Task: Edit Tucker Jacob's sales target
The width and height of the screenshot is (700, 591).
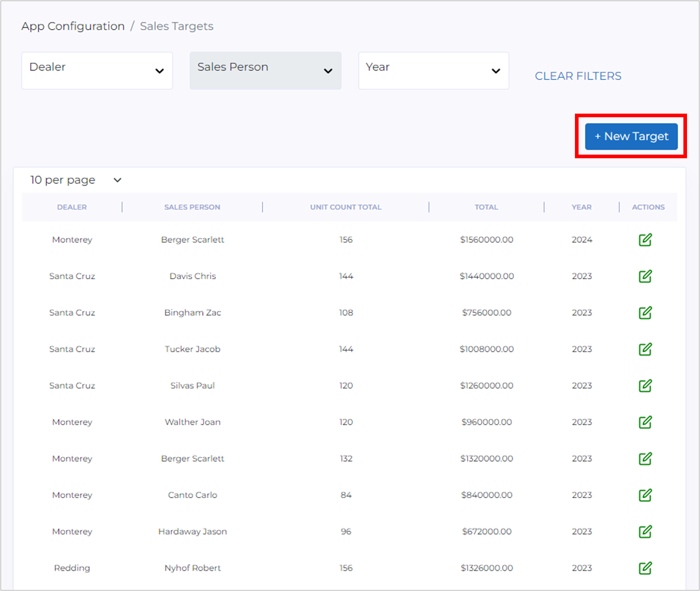Action: [645, 349]
